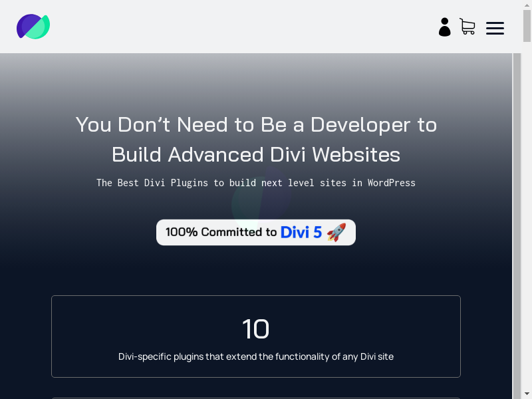
Task: Click the rocket emoji in the badge
Action: point(336,232)
